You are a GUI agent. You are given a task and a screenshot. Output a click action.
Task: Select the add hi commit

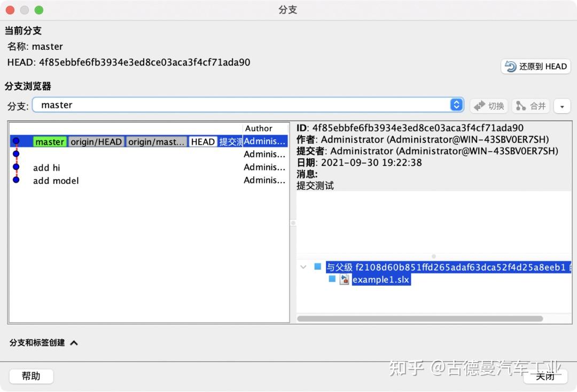pyautogui.click(x=46, y=167)
